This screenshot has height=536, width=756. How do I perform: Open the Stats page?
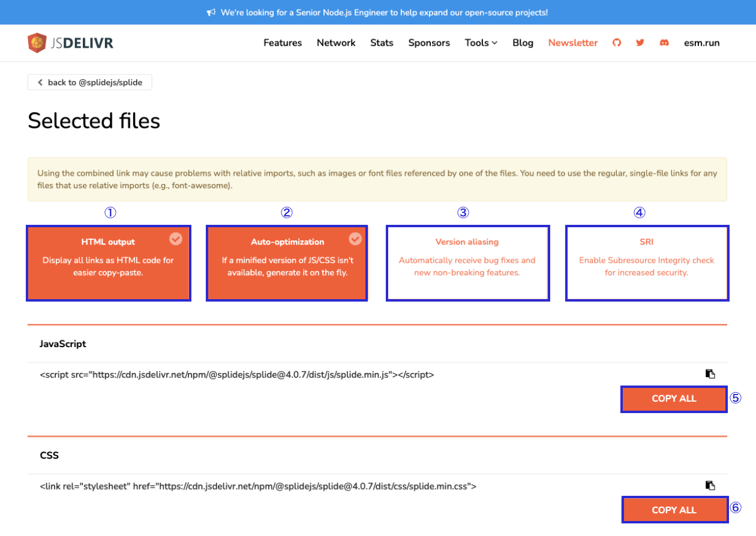pyautogui.click(x=382, y=43)
